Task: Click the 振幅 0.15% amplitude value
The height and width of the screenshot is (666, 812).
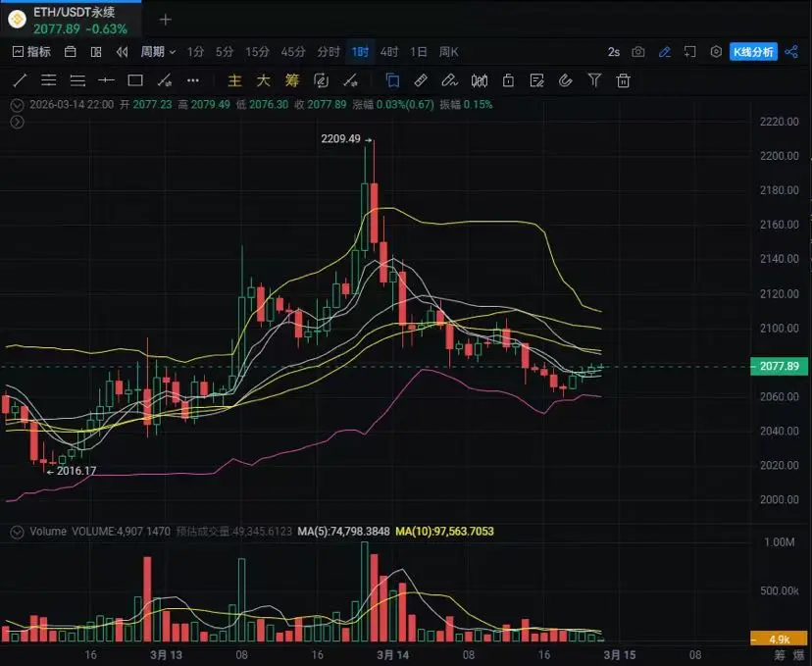Action: pyautogui.click(x=466, y=105)
